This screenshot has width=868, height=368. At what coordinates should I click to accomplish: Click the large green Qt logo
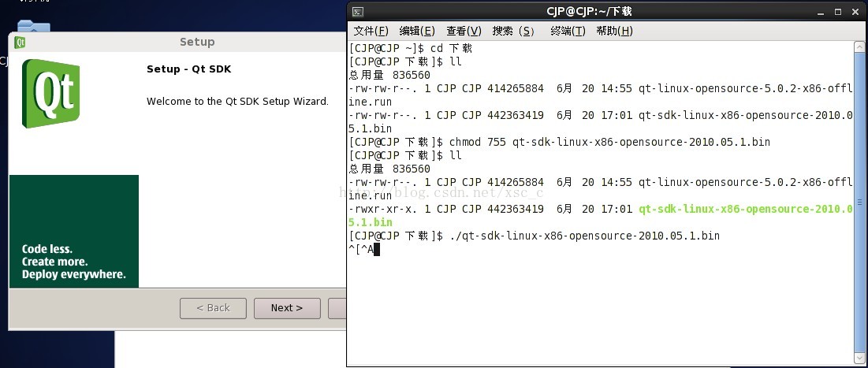coord(51,94)
